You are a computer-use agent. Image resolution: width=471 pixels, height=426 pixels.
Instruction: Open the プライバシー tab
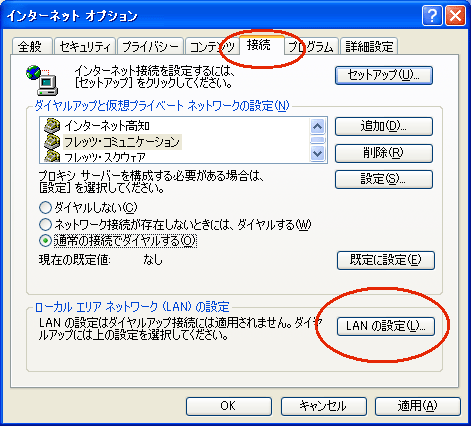pyautogui.click(x=150, y=46)
